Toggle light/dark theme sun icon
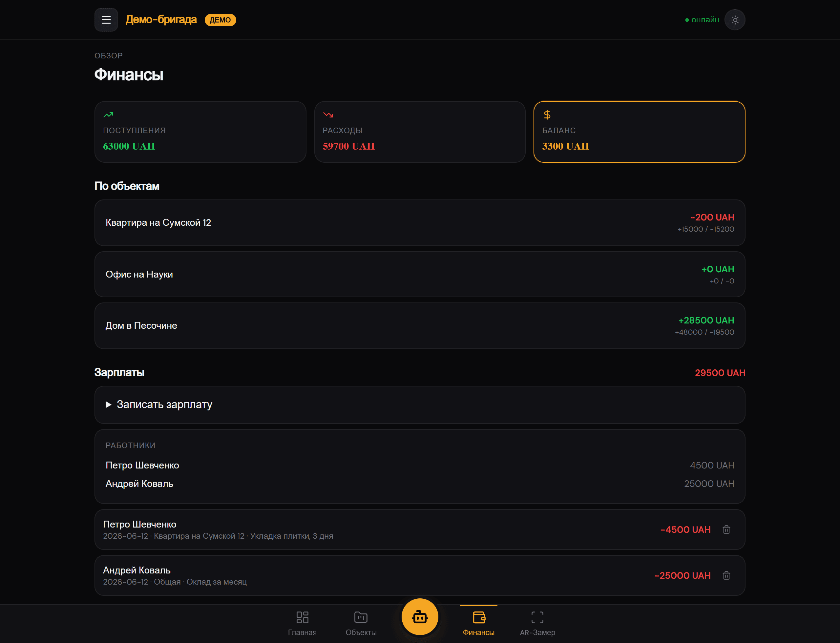This screenshot has height=643, width=840. (x=735, y=20)
